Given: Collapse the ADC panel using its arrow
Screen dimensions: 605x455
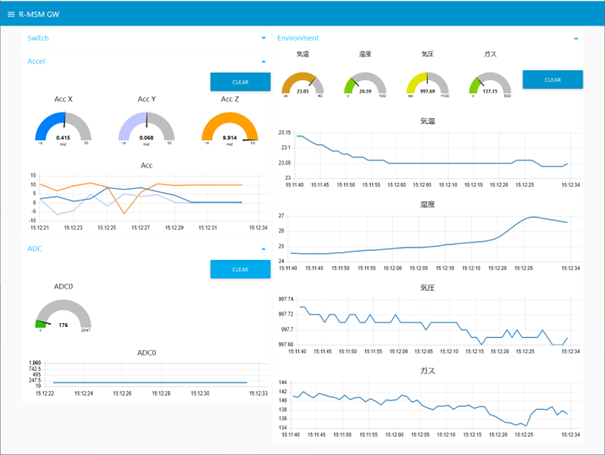Looking at the screenshot, I should tap(263, 248).
